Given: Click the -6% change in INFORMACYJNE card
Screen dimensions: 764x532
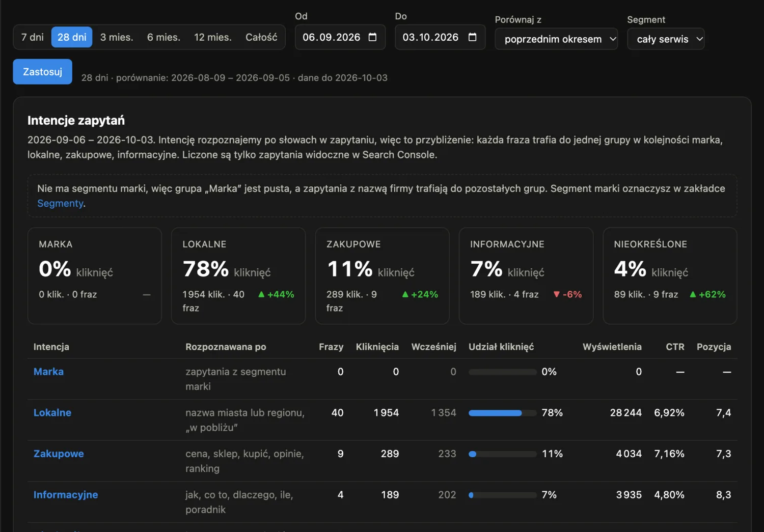Looking at the screenshot, I should click(567, 294).
